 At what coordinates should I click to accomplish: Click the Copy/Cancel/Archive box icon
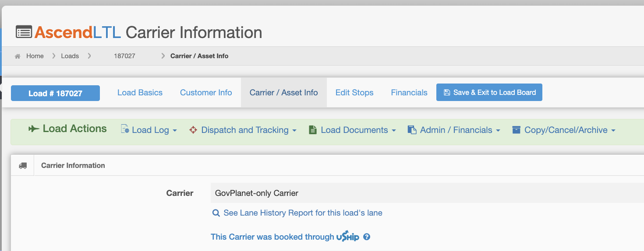(x=517, y=130)
